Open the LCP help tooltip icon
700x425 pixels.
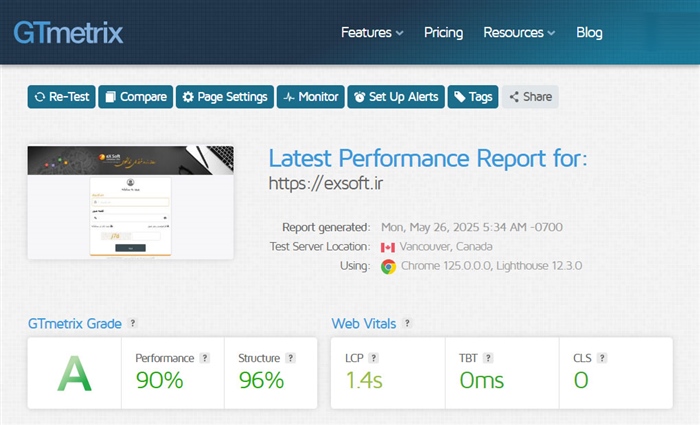click(x=373, y=358)
